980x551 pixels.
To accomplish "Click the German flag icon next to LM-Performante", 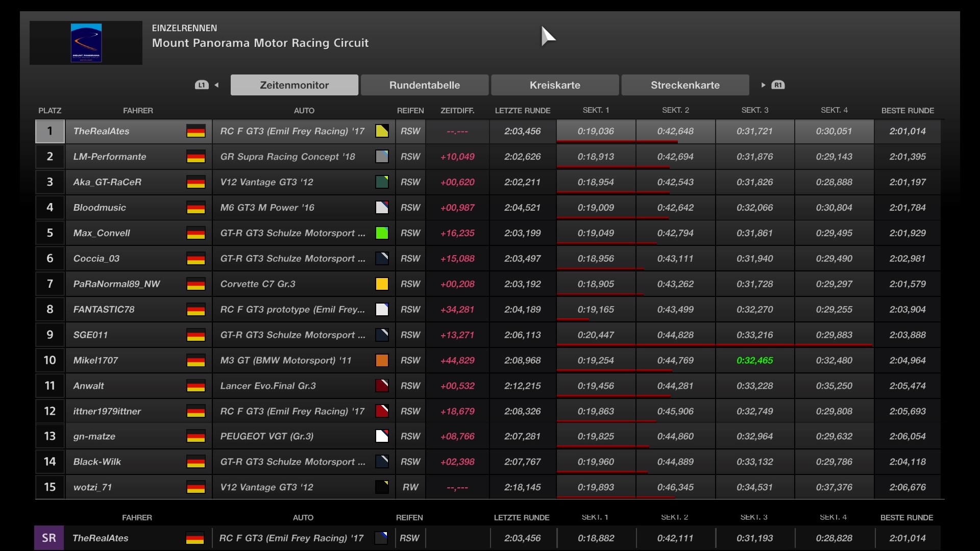I will click(x=195, y=157).
